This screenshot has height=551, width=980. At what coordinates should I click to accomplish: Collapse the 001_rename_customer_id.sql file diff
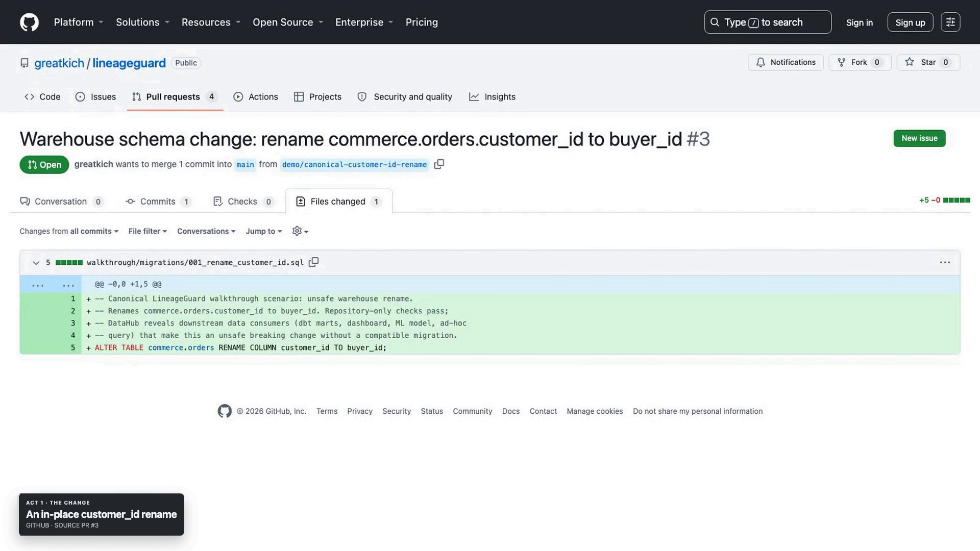click(36, 263)
